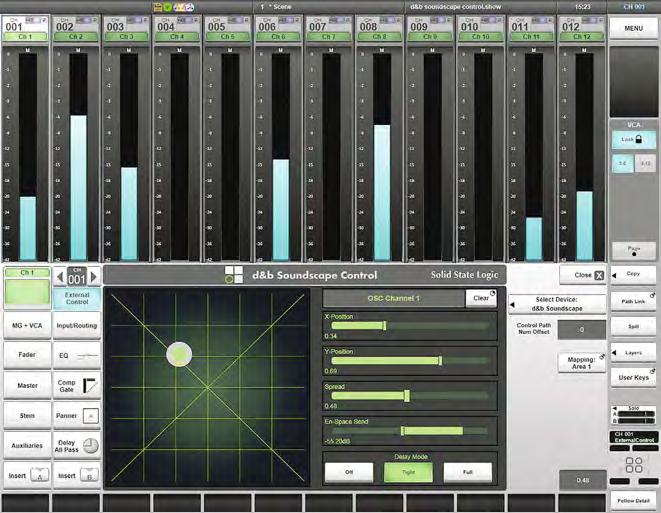This screenshot has height=513, width=661.
Task: Set Delay Mode to Off
Action: point(349,472)
